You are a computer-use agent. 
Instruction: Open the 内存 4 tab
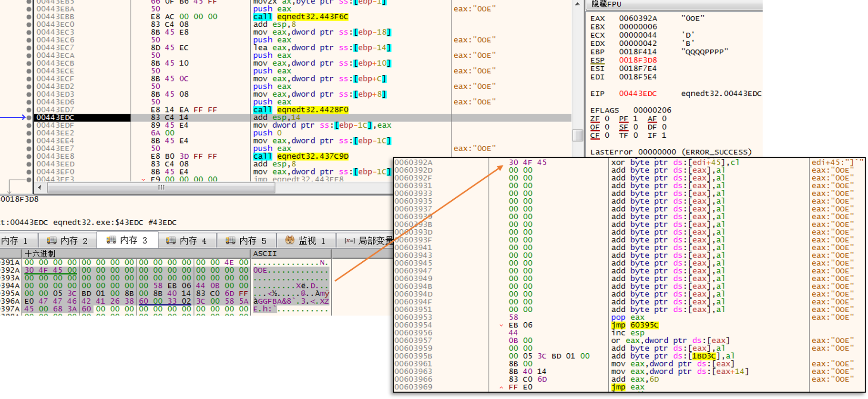click(187, 240)
